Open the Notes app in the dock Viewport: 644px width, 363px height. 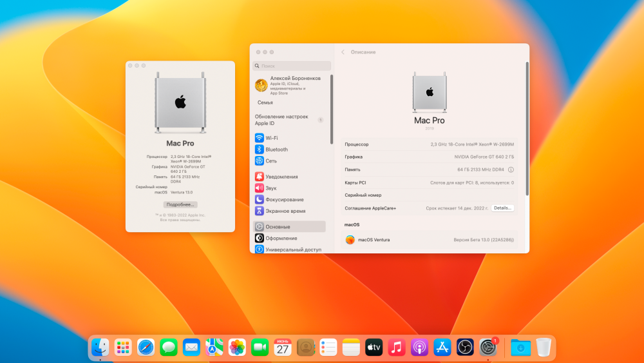coord(351,348)
